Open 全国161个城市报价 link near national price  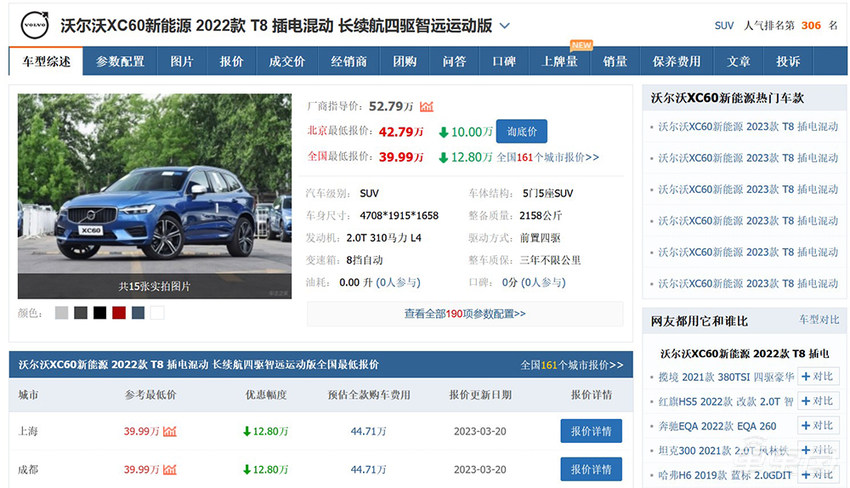[548, 157]
